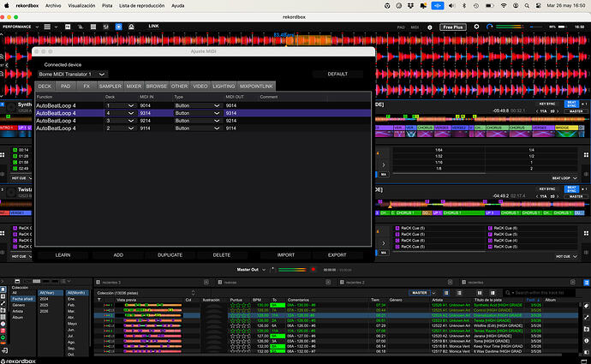Screen dimensions: 591x364
Task: Click the MIDI IN value 9214
Action: (146, 121)
